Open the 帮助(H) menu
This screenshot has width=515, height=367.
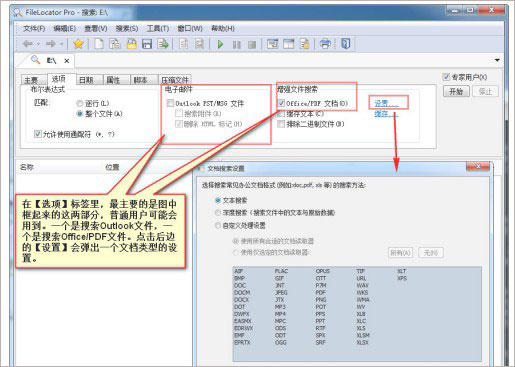coord(223,28)
